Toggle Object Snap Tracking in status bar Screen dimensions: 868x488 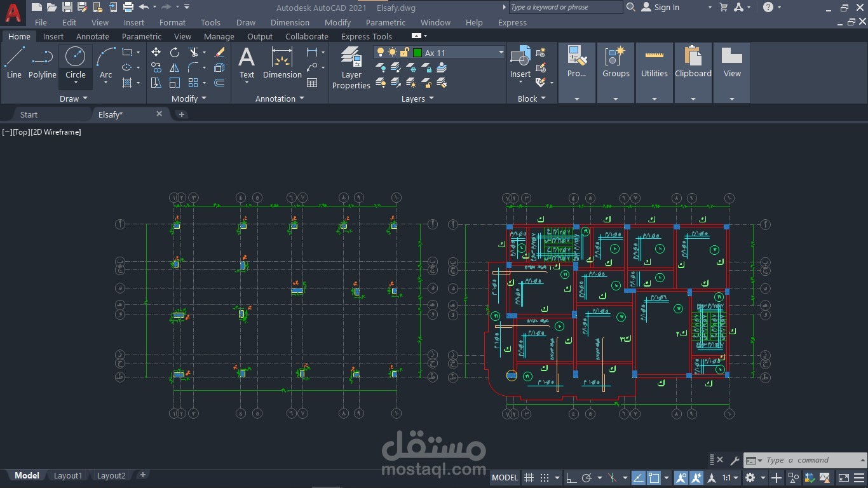[x=638, y=478]
